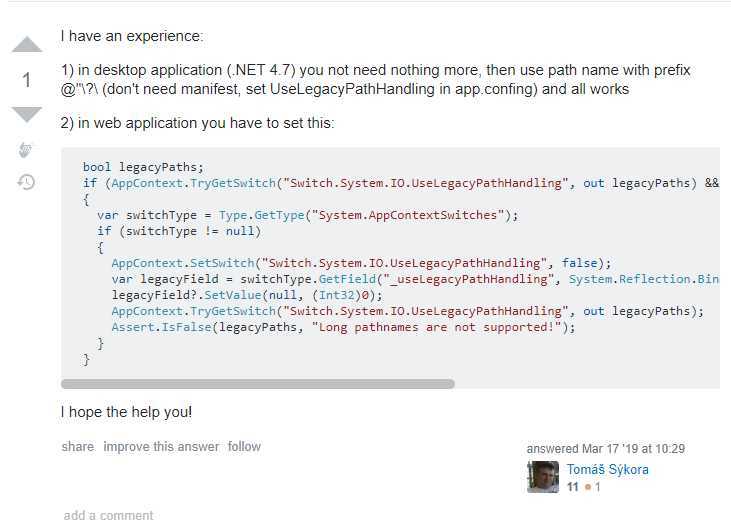This screenshot has height=531, width=731.
Task: Click the scrollbar track right of the thumb
Action: pyautogui.click(x=587, y=384)
